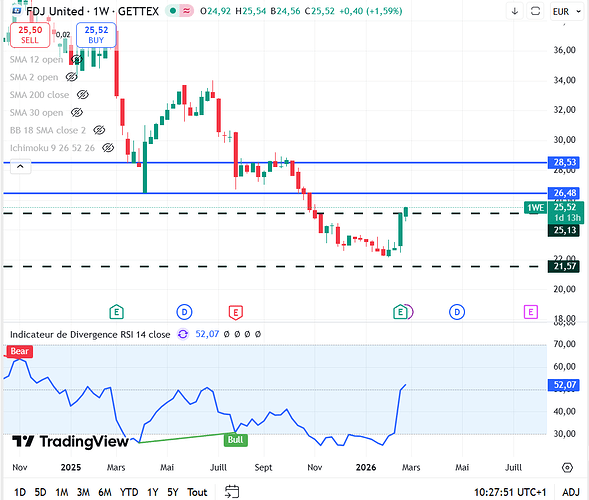Click the 26,48 horizontal line price label

coord(564,193)
